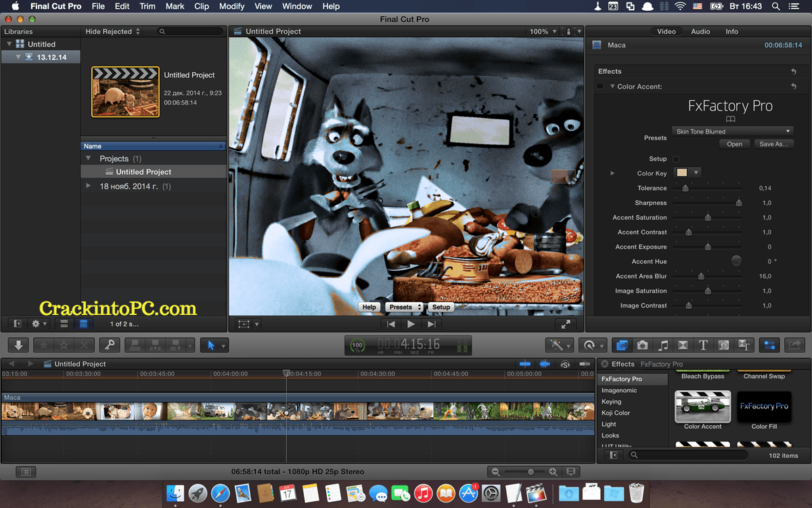Show the Effects browser toolbar icon
Image resolution: width=812 pixels, height=508 pixels.
622,345
